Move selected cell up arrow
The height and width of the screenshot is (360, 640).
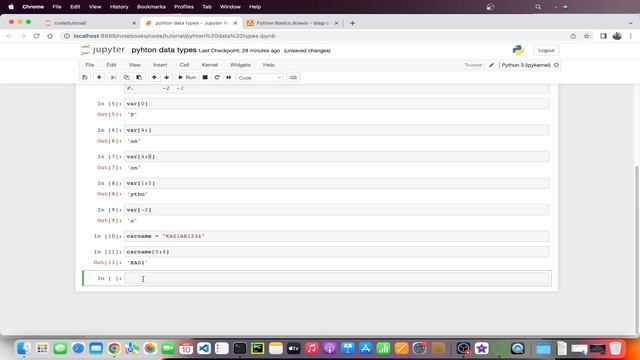tap(154, 77)
